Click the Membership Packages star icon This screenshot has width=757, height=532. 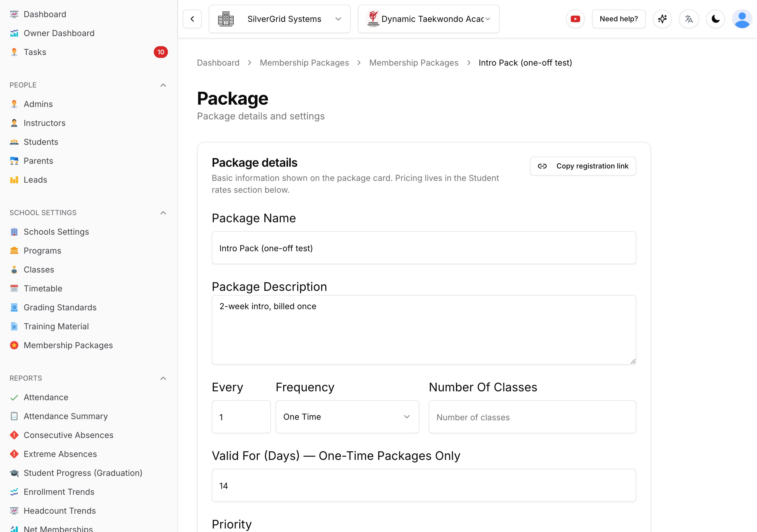click(x=14, y=345)
